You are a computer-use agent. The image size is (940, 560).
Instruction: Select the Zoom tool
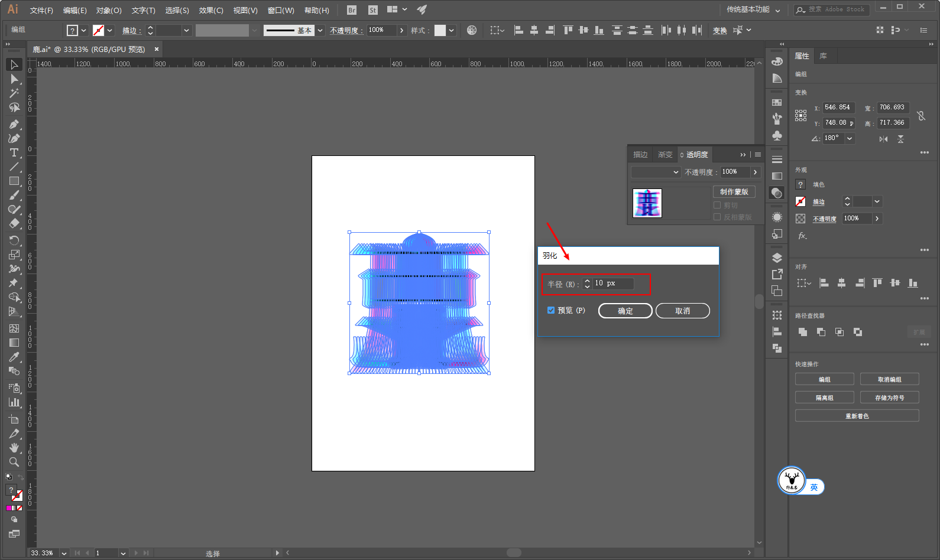click(x=14, y=462)
